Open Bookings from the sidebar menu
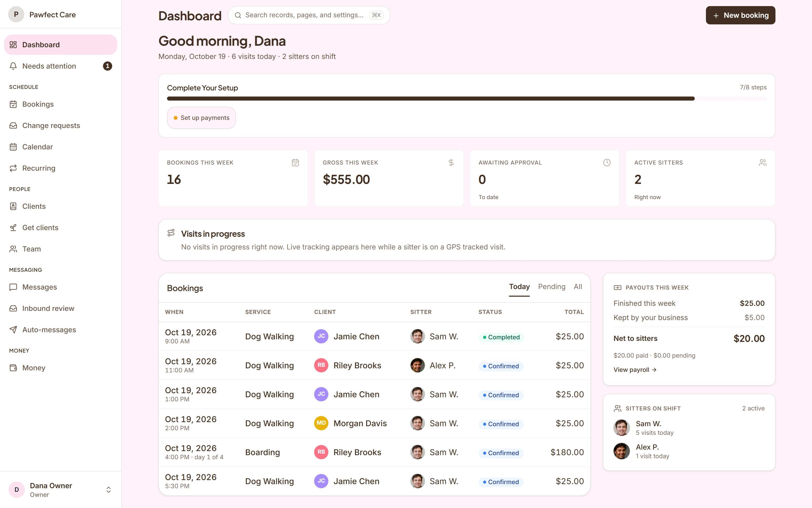The image size is (812, 508). pos(60,104)
